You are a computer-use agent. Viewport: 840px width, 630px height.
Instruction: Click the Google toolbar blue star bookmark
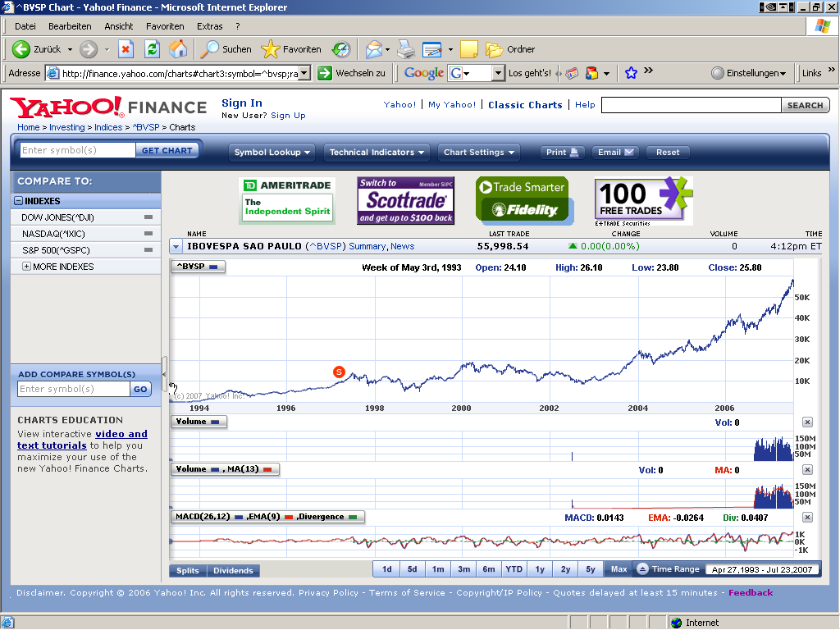[631, 73]
